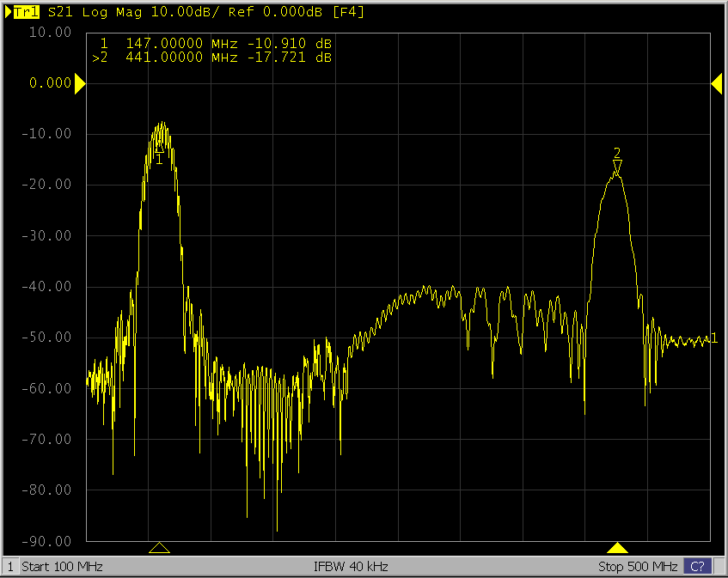The height and width of the screenshot is (578, 728).
Task: Select marker 2 triangle on the second peak
Action: point(617,165)
